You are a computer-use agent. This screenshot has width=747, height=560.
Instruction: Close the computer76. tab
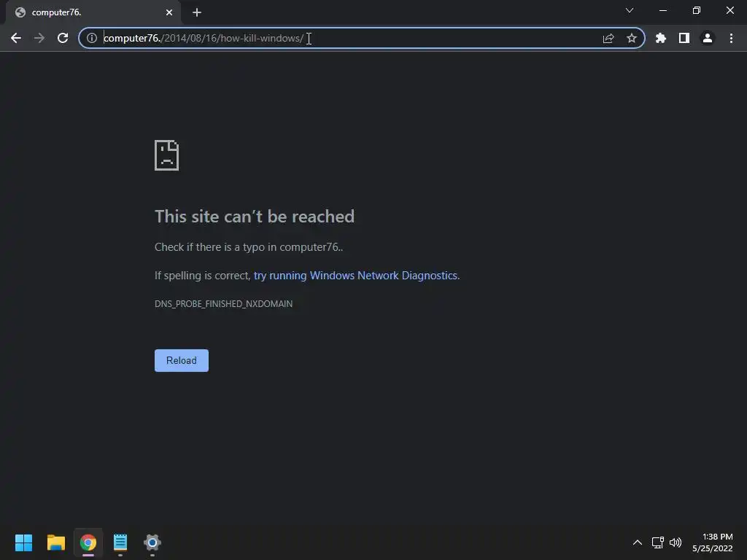click(x=169, y=12)
